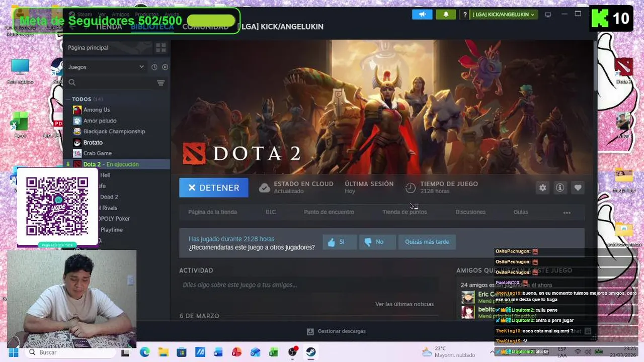Choose Quizás más tarde

click(x=427, y=242)
